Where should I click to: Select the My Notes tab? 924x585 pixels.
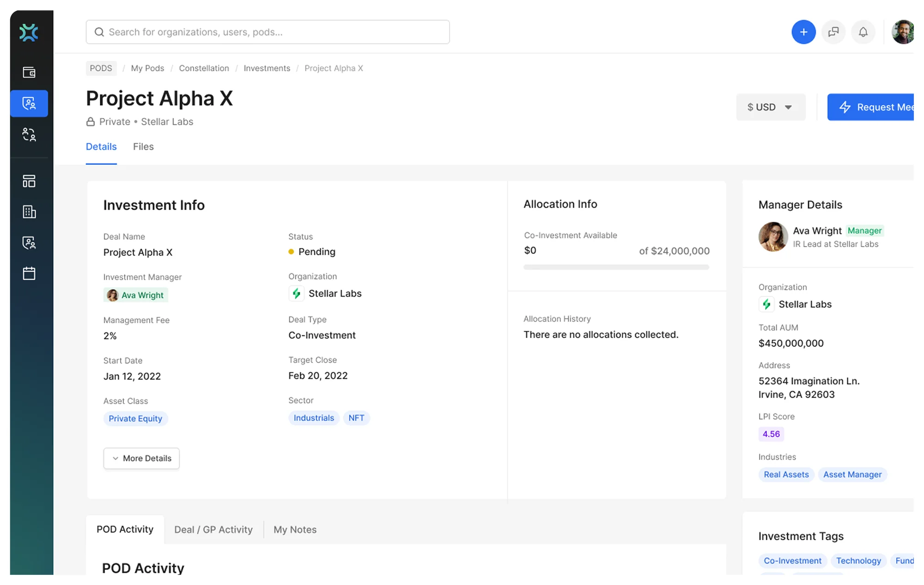295,530
